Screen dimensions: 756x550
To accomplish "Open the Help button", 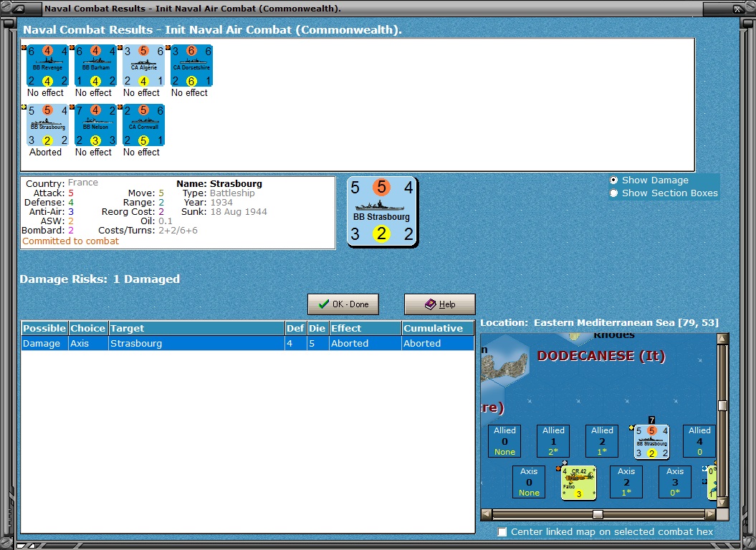I will pyautogui.click(x=440, y=304).
